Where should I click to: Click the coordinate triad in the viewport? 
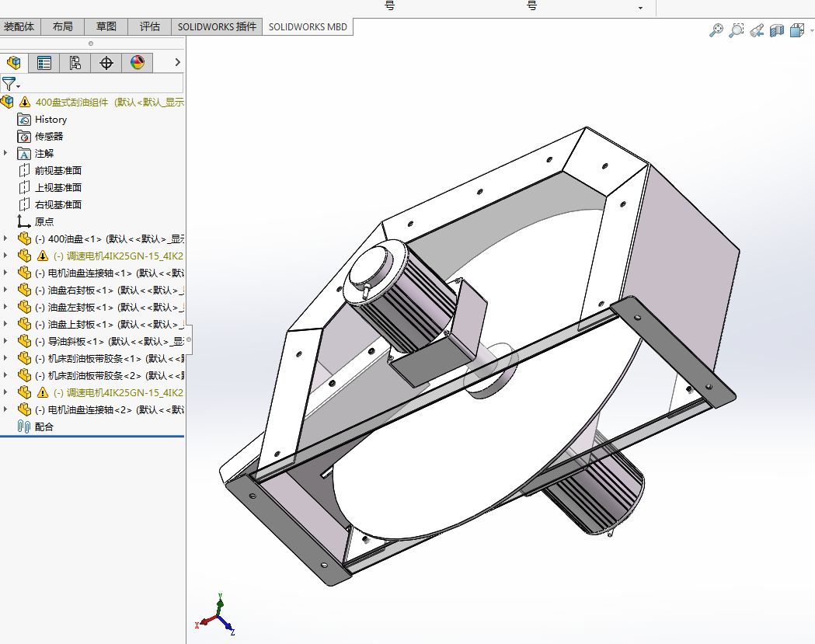point(216,615)
